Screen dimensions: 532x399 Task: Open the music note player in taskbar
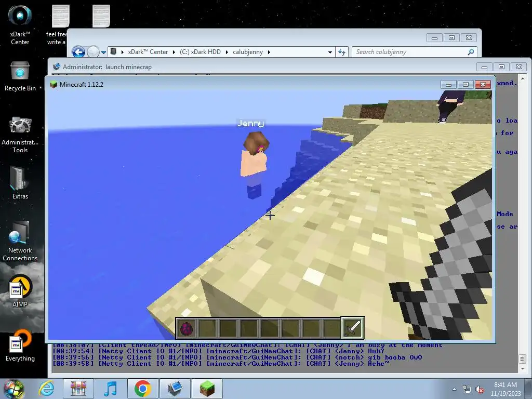[110, 389]
